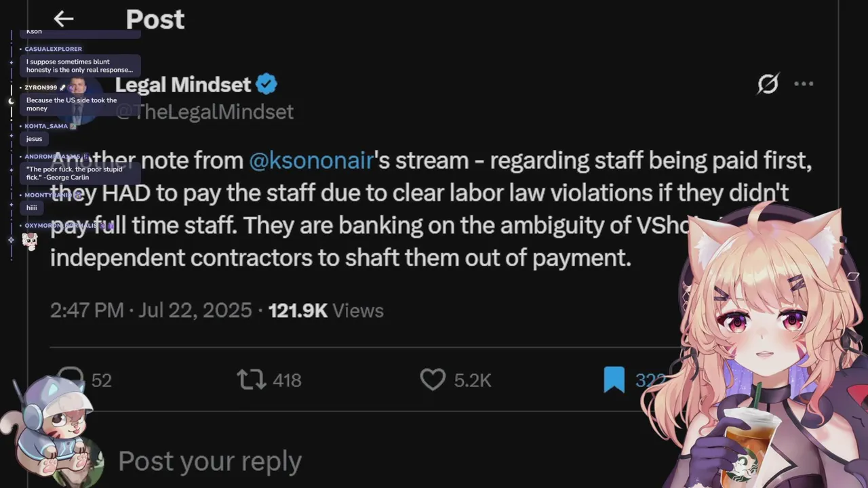The image size is (868, 488).
Task: Open the Grok icon on the post
Action: click(x=768, y=84)
